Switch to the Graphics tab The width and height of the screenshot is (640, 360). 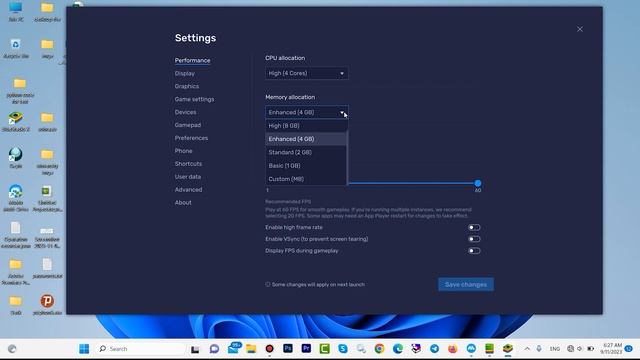pos(187,86)
